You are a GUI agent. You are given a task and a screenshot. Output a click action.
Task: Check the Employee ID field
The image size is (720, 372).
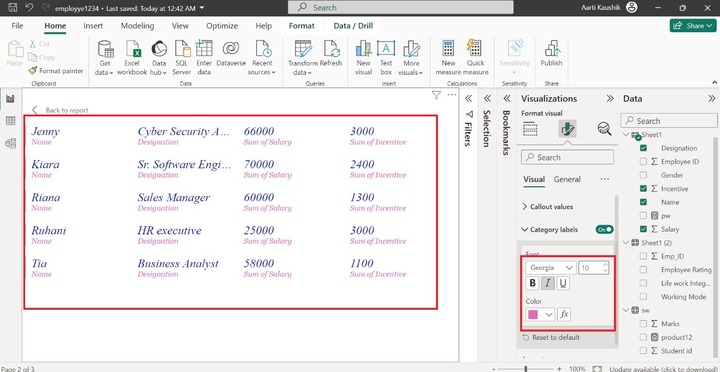click(643, 162)
